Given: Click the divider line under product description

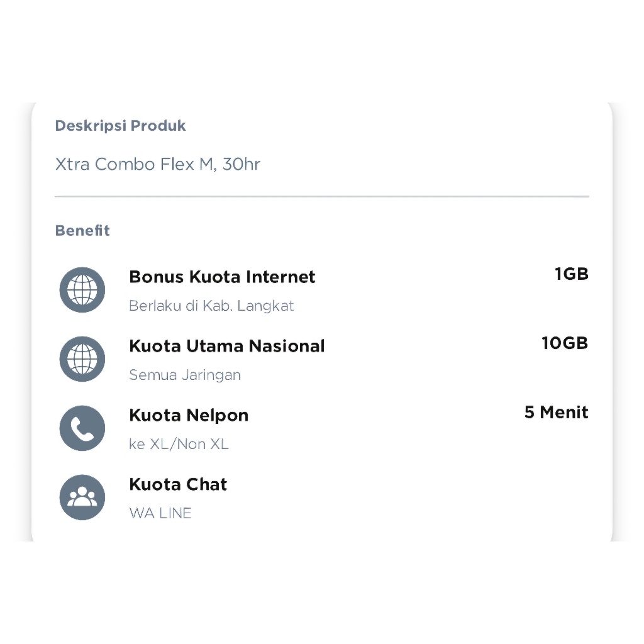Looking at the screenshot, I should [322, 197].
